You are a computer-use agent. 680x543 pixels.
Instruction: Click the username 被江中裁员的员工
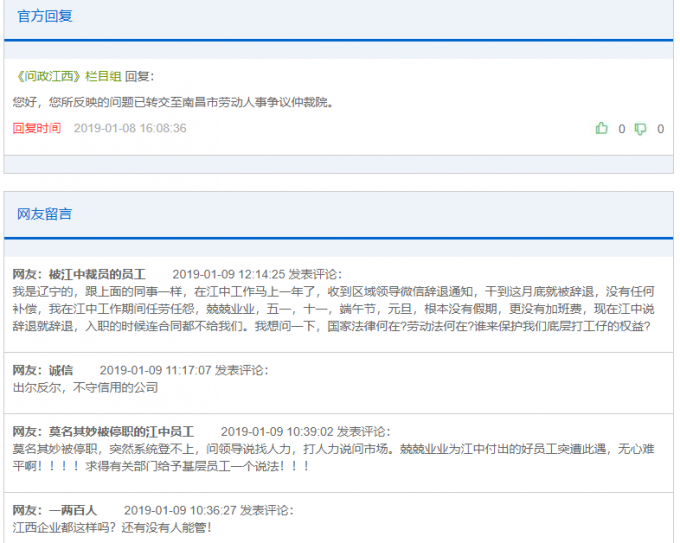(x=97, y=274)
